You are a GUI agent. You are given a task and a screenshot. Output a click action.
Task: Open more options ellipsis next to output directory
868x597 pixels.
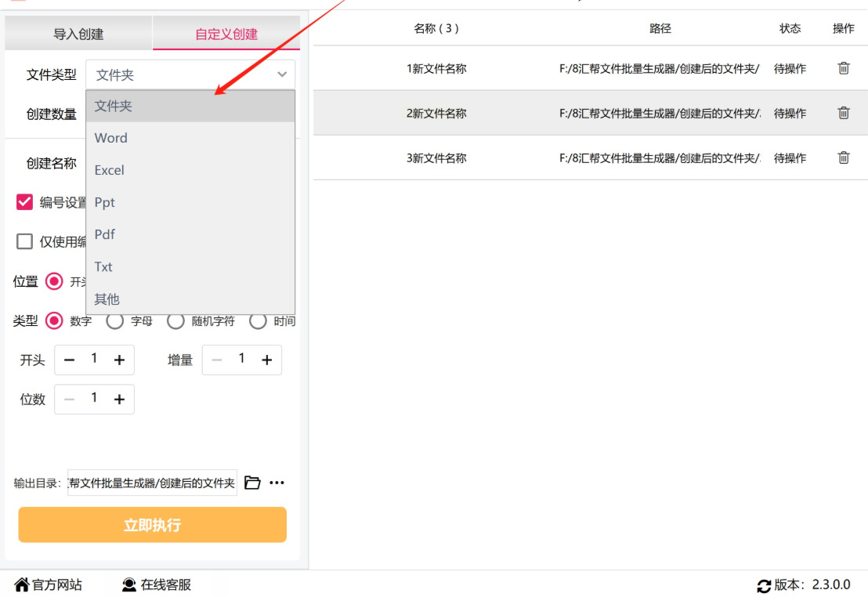(x=277, y=483)
